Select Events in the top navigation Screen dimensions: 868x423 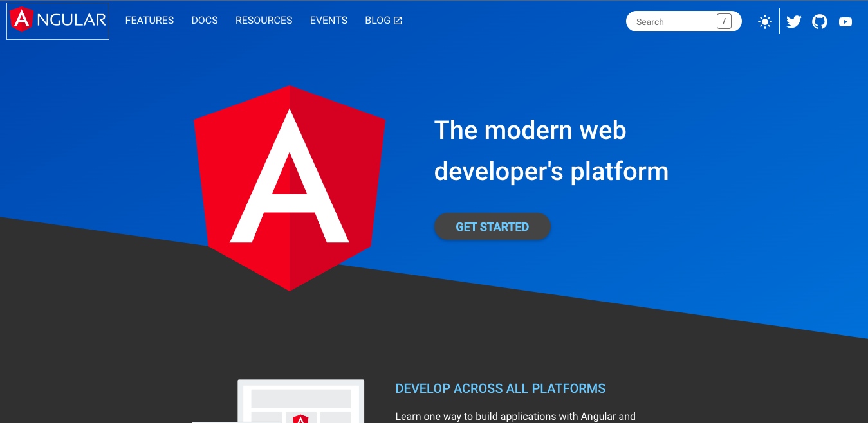pos(329,21)
